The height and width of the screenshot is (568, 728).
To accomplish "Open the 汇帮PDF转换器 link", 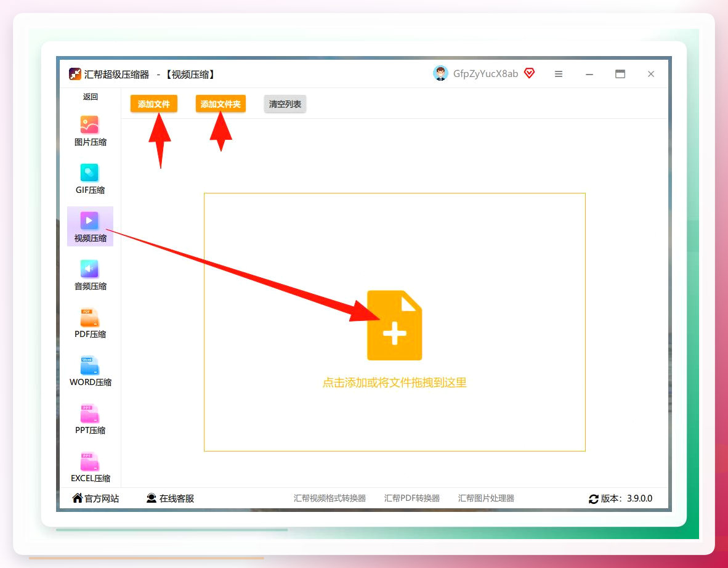I will 412,498.
